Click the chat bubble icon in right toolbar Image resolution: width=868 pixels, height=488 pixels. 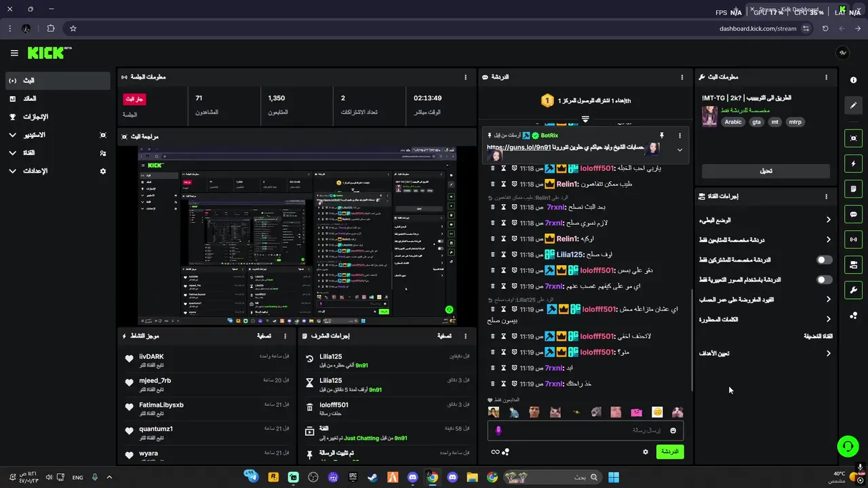pyautogui.click(x=853, y=214)
